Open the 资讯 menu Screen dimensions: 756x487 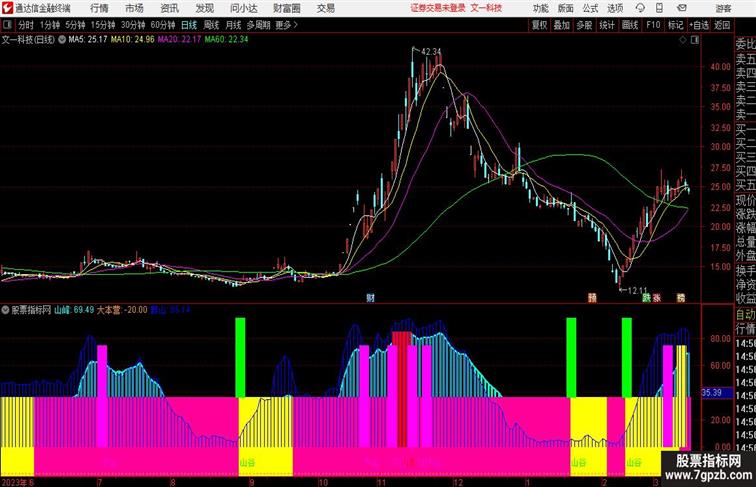point(170,8)
